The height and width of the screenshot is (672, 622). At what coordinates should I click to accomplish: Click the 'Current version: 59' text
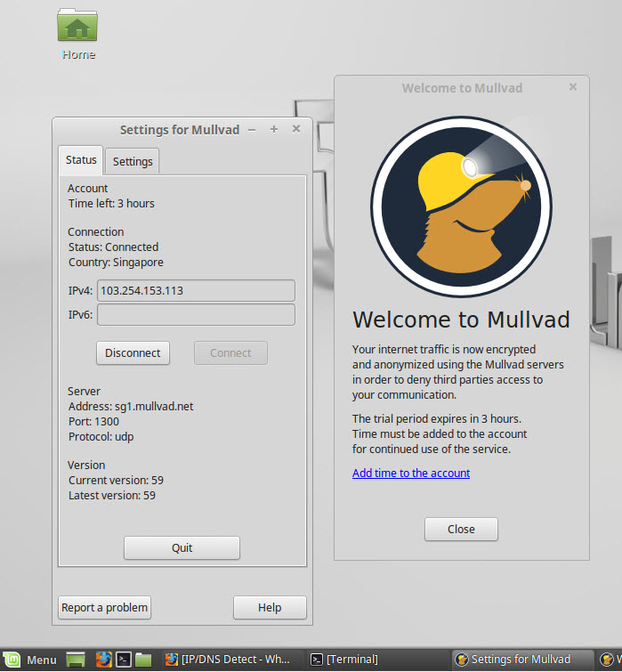pyautogui.click(x=116, y=480)
